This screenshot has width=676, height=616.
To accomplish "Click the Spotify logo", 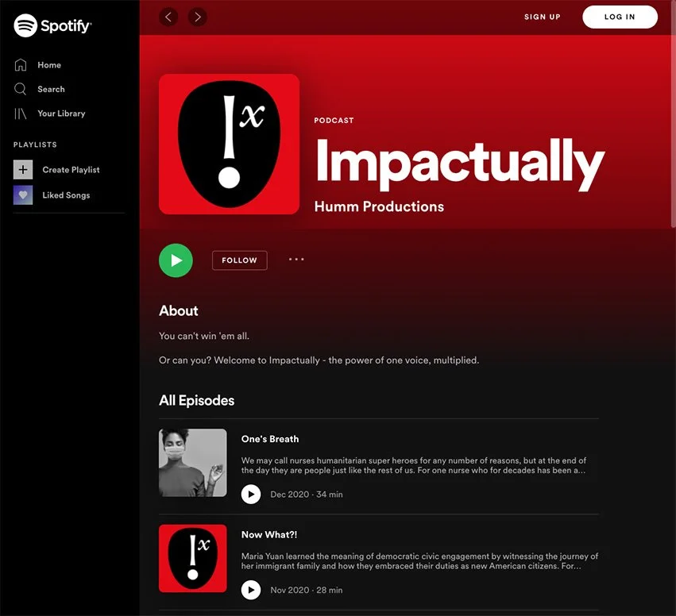I will point(52,25).
